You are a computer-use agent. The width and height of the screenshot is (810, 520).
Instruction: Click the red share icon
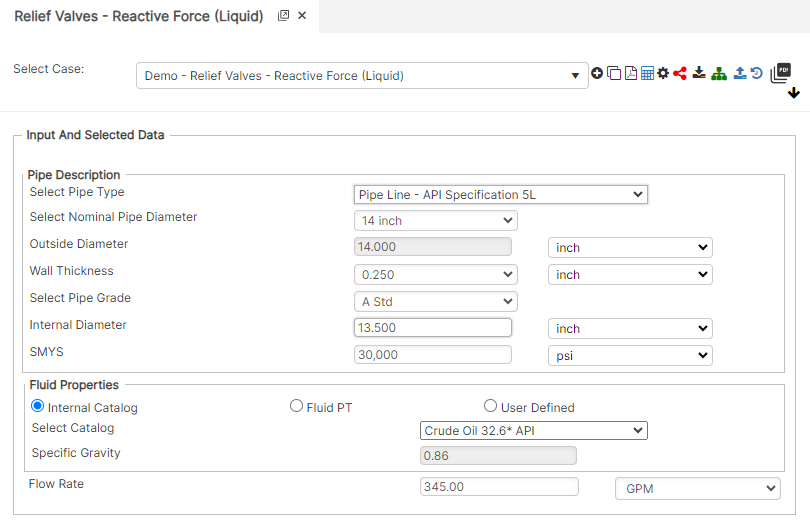tap(680, 73)
